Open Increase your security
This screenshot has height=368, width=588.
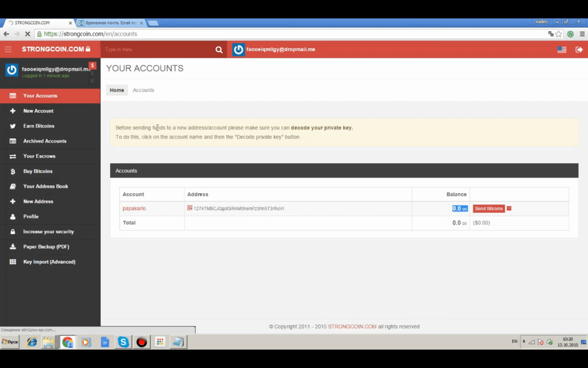coord(50,232)
